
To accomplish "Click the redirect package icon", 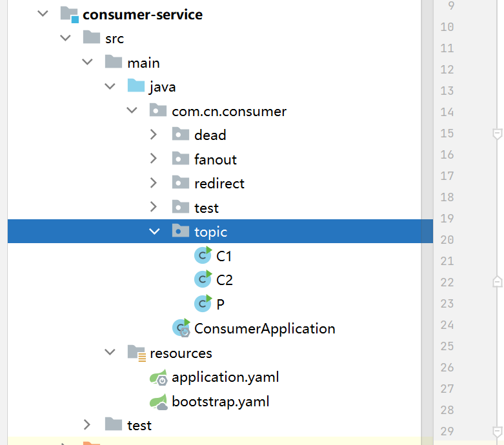I will (x=180, y=182).
